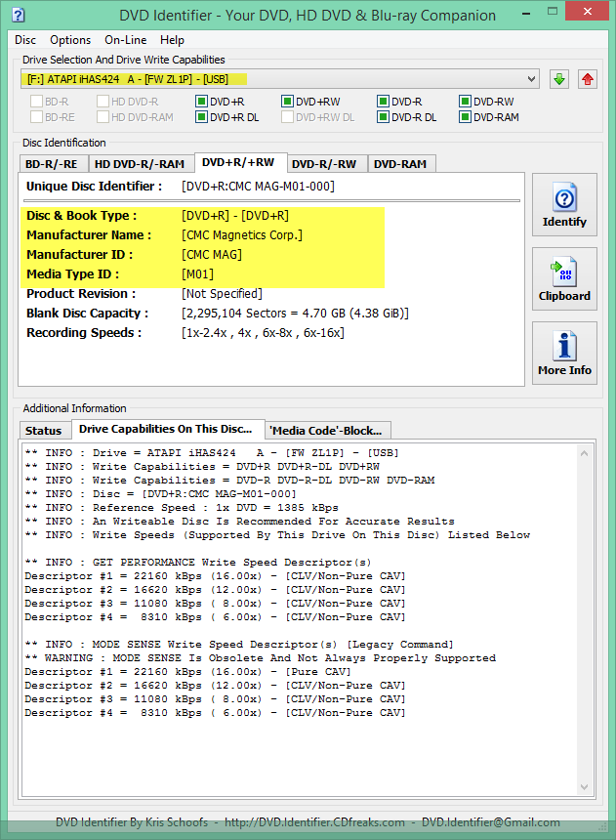Viewport: 616px width, 840px height.
Task: Toggle the DVD-RAM capability checkbox
Action: pos(465,117)
